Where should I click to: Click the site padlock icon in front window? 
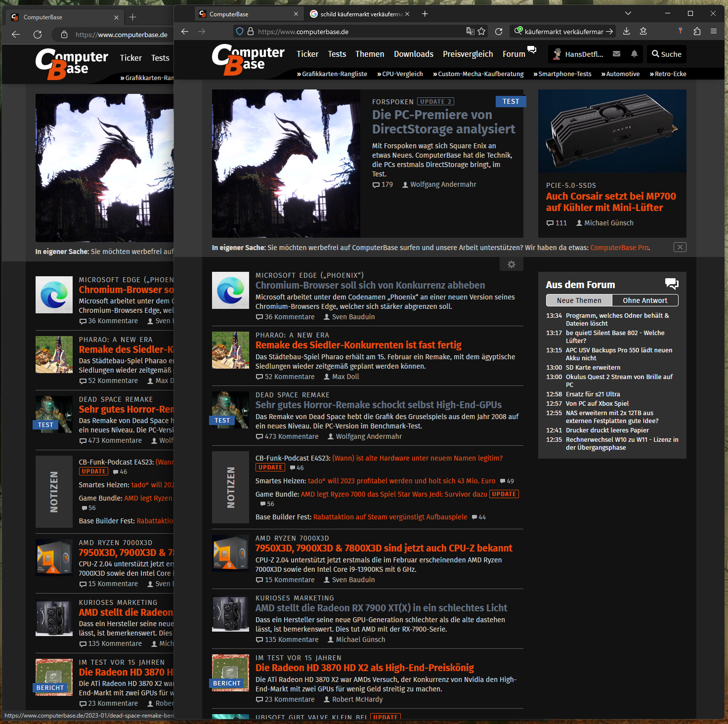(x=251, y=31)
